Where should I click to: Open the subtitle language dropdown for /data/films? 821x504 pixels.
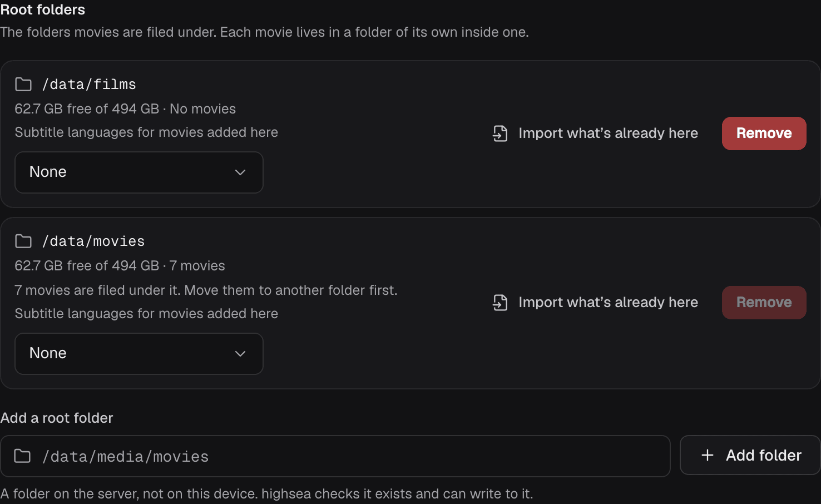tap(139, 172)
